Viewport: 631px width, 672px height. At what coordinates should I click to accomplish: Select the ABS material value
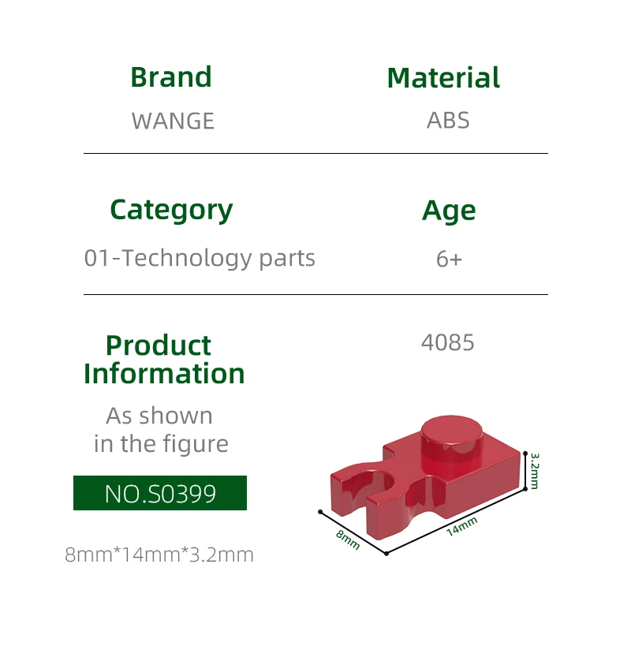(x=448, y=121)
